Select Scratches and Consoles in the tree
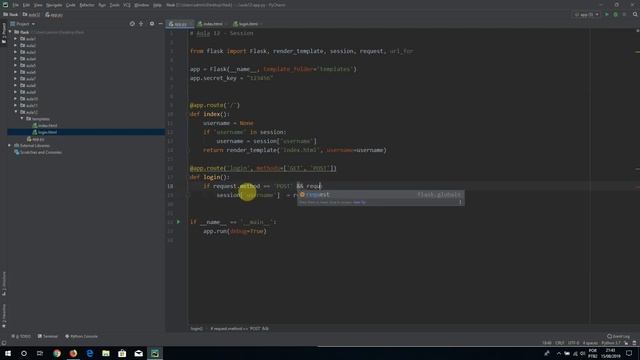Image resolution: width=640 pixels, height=360 pixels. 38,152
